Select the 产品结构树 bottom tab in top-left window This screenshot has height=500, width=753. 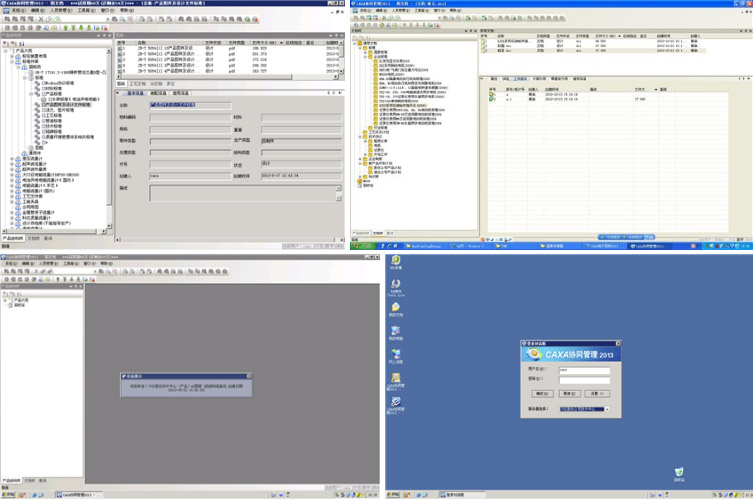click(x=13, y=238)
